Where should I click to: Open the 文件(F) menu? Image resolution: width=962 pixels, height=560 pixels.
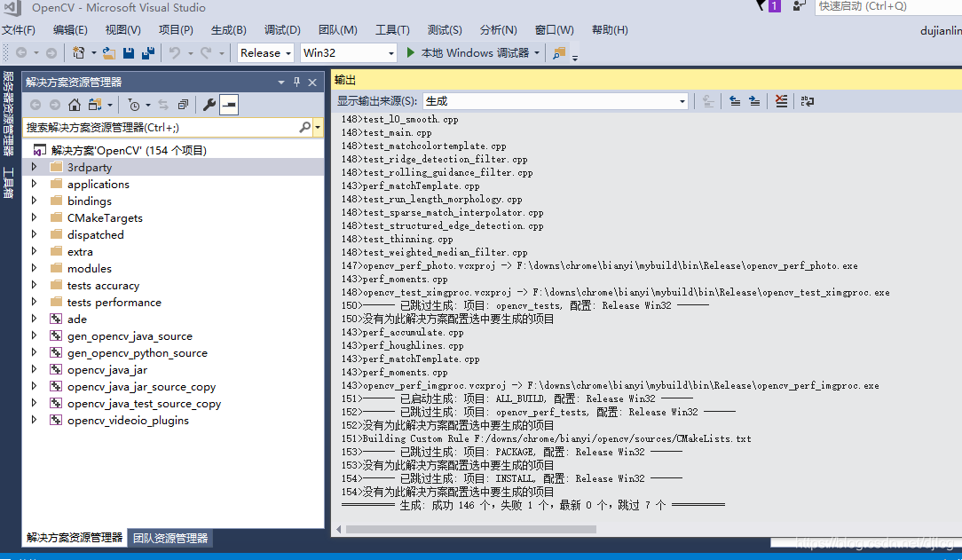19,30
